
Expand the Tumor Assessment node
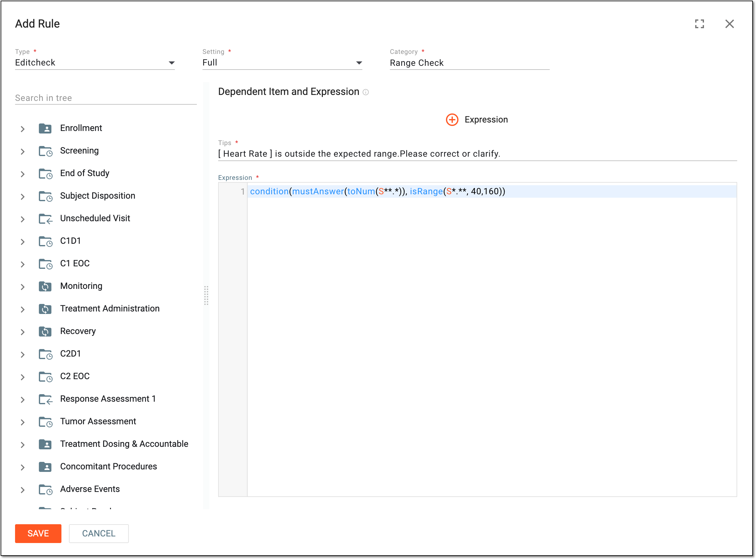pos(23,422)
